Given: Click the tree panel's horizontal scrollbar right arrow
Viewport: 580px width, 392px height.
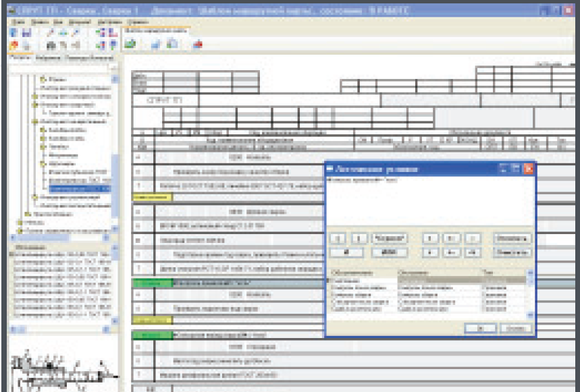Looking at the screenshot, I should tap(106, 237).
